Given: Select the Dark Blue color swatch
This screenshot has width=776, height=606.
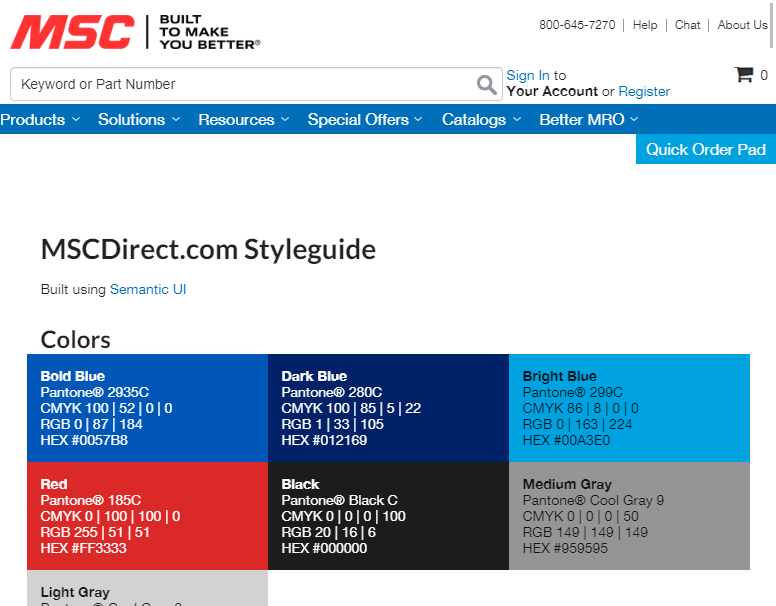Looking at the screenshot, I should (388, 408).
